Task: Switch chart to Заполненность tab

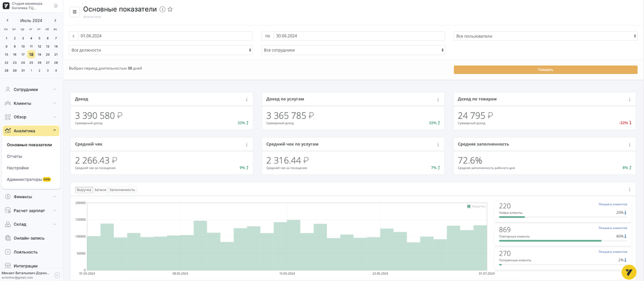Action: click(x=122, y=190)
